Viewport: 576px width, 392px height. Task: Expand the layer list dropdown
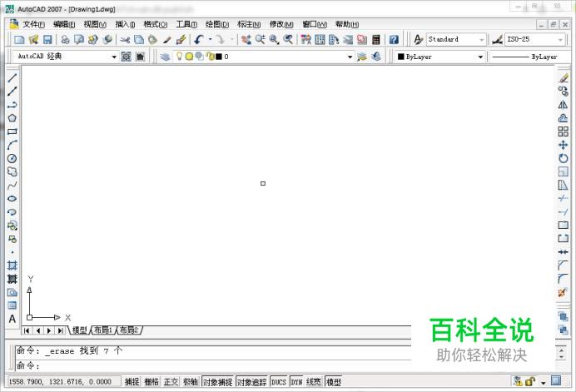pyautogui.click(x=350, y=57)
